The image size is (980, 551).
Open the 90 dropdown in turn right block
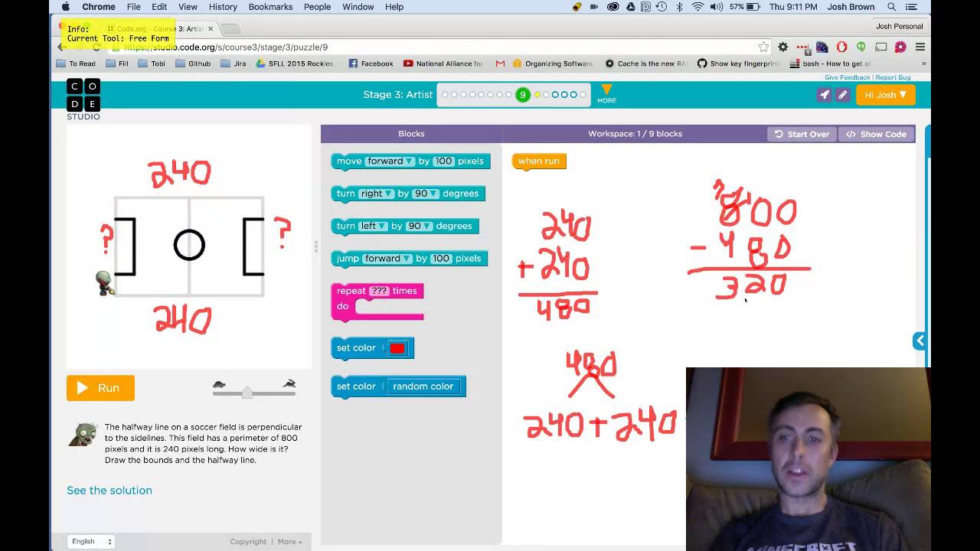pyautogui.click(x=426, y=194)
